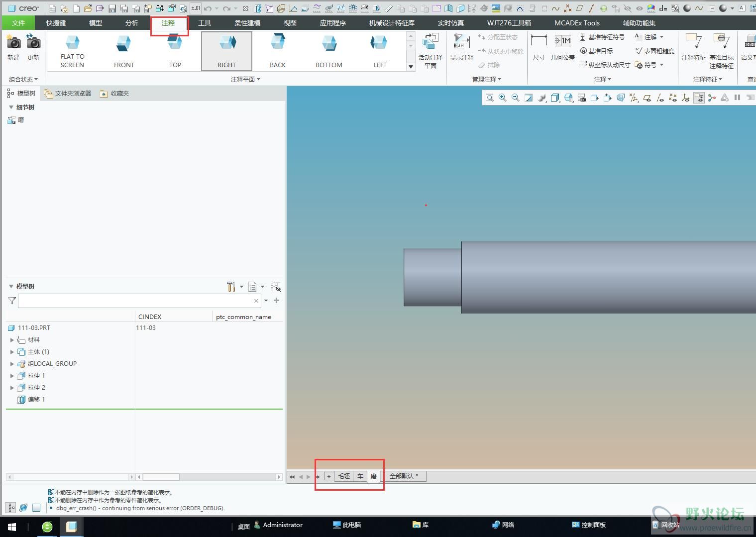The width and height of the screenshot is (756, 537).
Task: Click Datum Feature Symbol (基准特征符号)
Action: pyautogui.click(x=602, y=37)
